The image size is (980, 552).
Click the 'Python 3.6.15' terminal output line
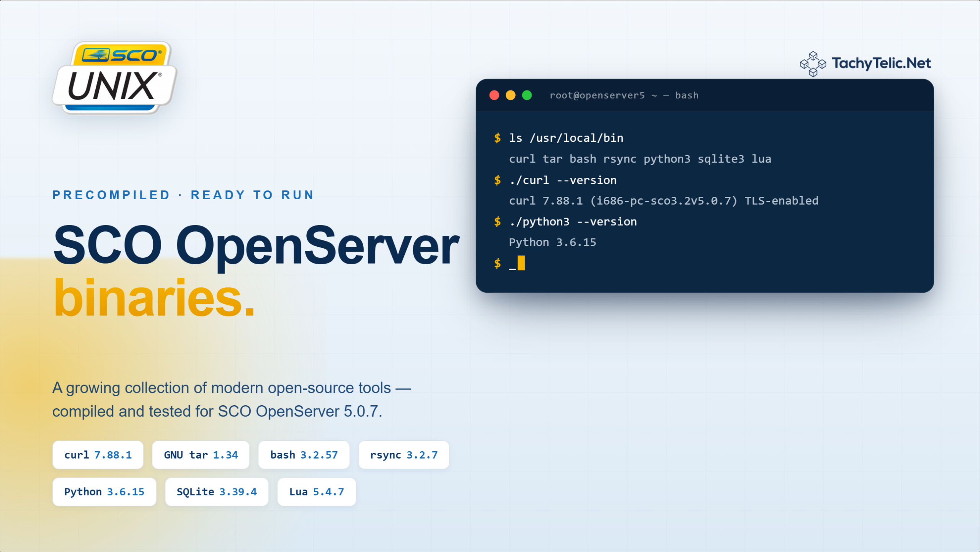coord(553,242)
